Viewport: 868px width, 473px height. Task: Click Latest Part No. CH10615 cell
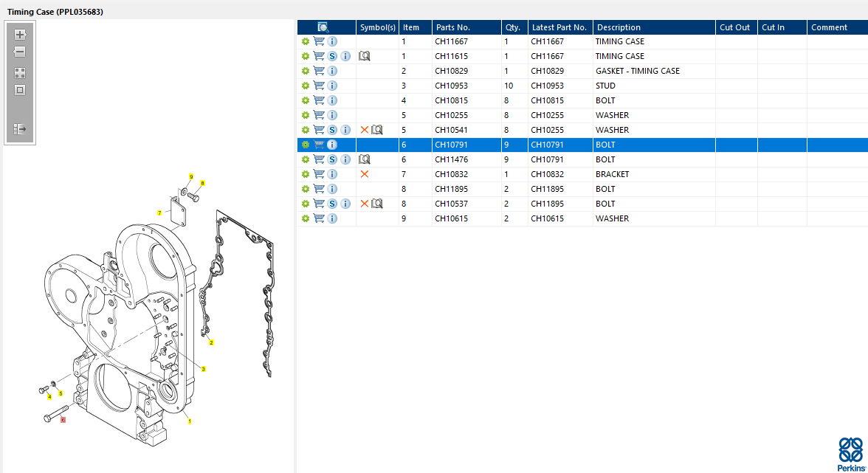[x=561, y=218]
